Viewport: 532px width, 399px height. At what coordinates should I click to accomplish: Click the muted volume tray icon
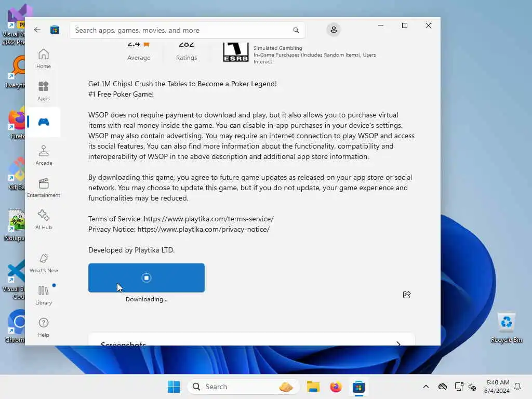[x=472, y=387]
